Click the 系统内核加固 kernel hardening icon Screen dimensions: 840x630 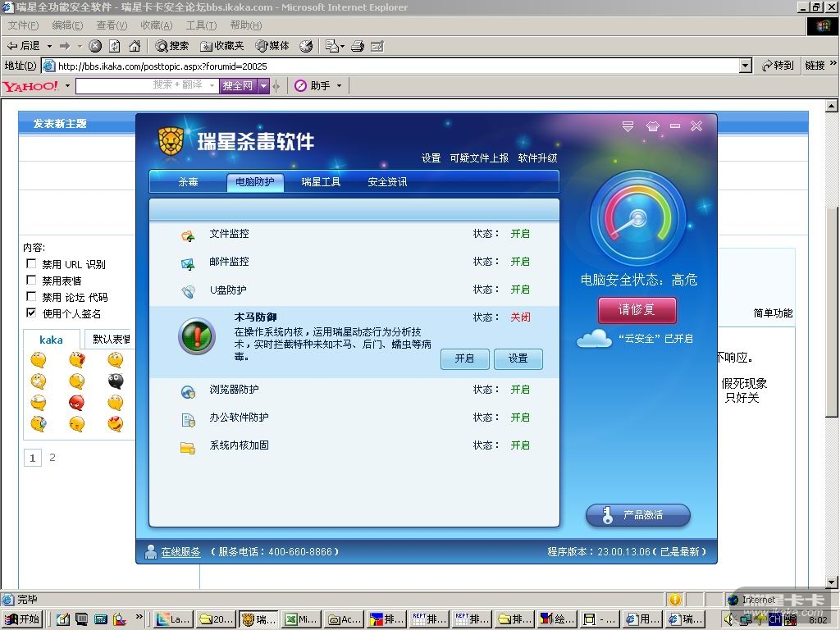coord(188,448)
